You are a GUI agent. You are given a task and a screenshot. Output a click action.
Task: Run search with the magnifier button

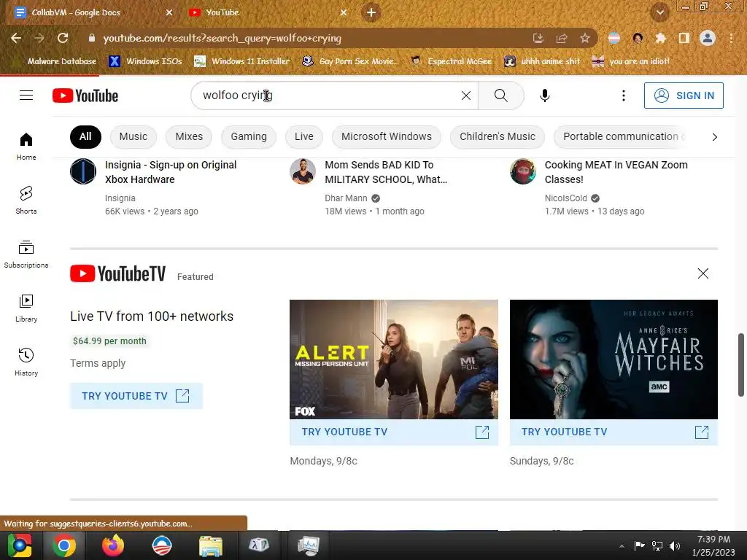[x=500, y=96]
